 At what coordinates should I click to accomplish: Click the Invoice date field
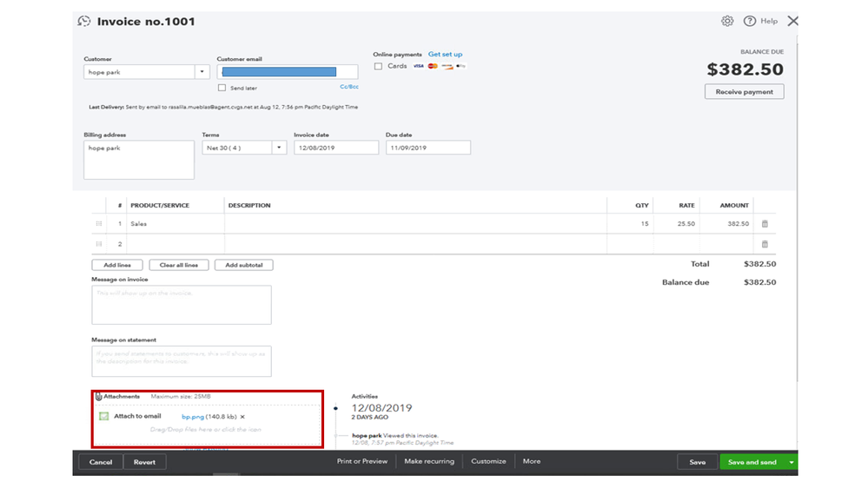click(x=336, y=148)
